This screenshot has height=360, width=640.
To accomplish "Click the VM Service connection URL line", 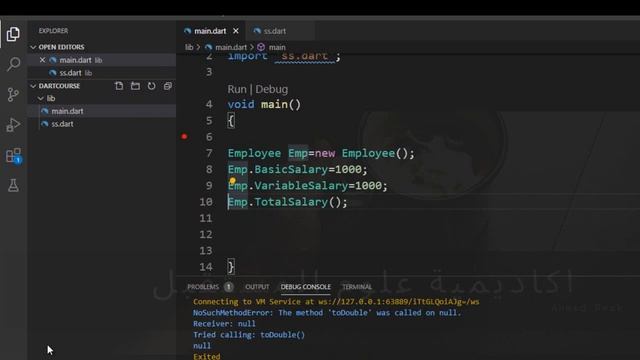I will [336, 302].
